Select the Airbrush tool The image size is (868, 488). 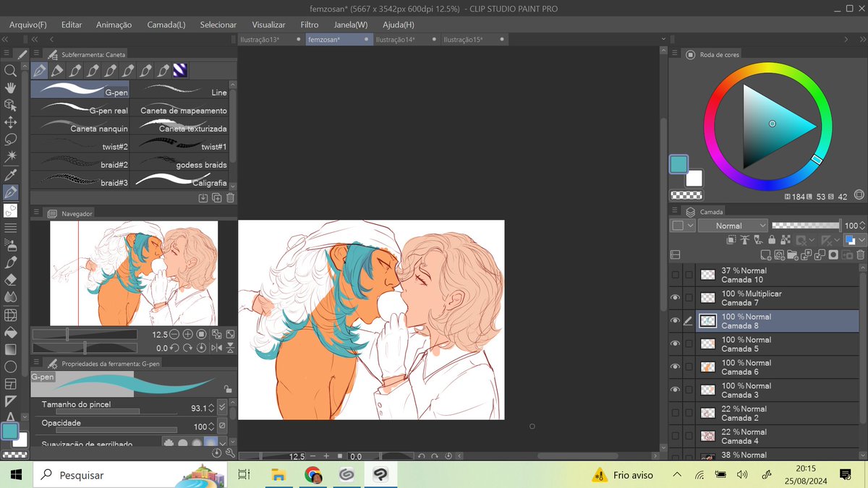coord(10,244)
